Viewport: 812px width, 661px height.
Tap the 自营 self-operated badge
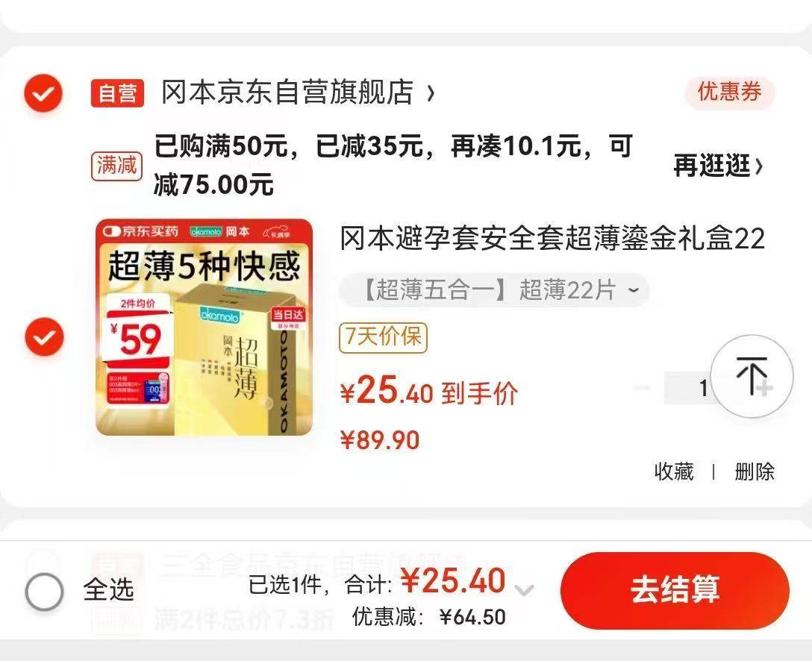point(118,93)
